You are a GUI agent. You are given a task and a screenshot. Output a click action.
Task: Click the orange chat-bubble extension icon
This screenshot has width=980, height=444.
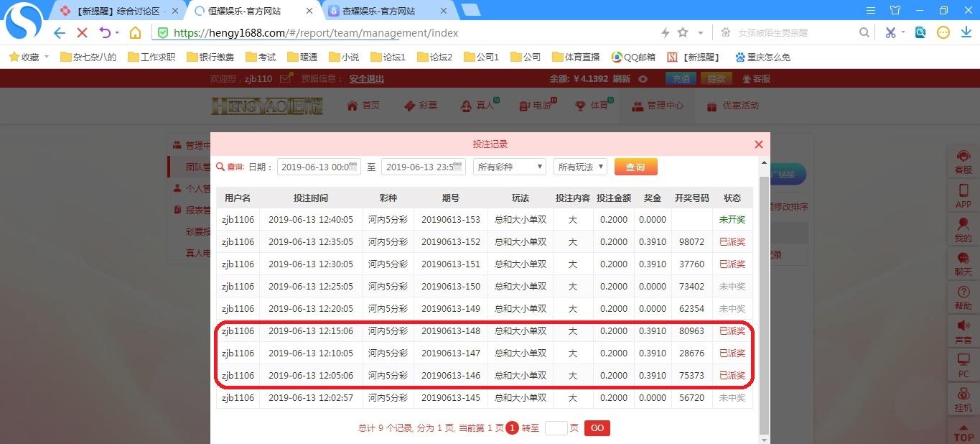[943, 32]
